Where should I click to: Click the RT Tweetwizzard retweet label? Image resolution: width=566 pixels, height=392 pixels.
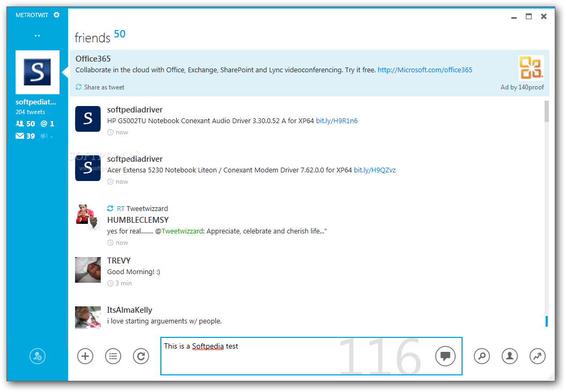tap(142, 208)
